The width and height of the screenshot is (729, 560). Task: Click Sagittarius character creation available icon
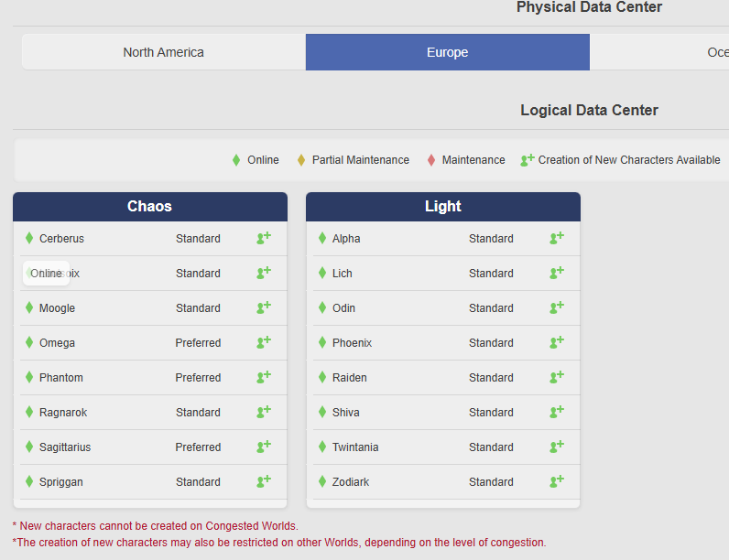264,447
